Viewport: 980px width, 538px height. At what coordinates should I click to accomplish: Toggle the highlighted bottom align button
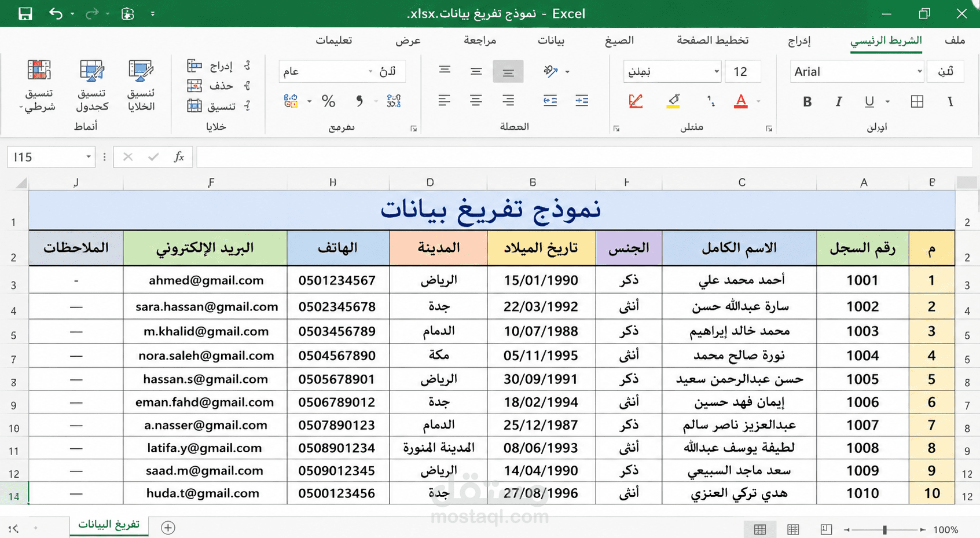tap(508, 71)
